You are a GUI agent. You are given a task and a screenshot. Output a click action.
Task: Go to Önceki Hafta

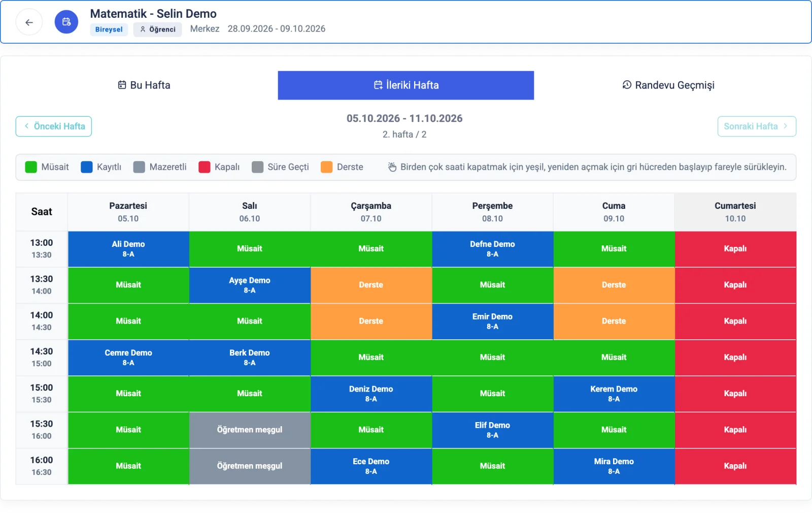tap(54, 126)
